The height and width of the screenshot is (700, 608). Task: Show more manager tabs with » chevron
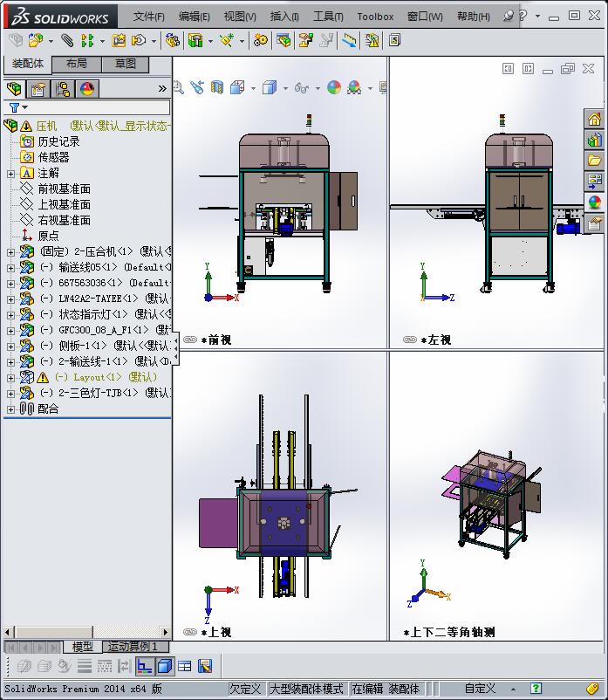coord(162,89)
